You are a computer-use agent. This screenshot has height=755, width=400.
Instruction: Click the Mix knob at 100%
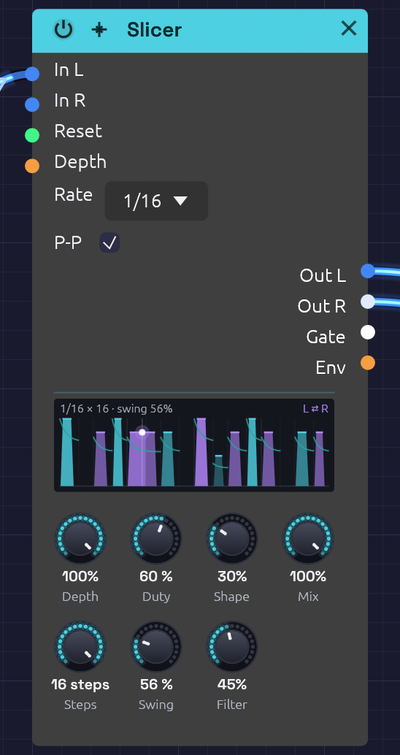[308, 538]
